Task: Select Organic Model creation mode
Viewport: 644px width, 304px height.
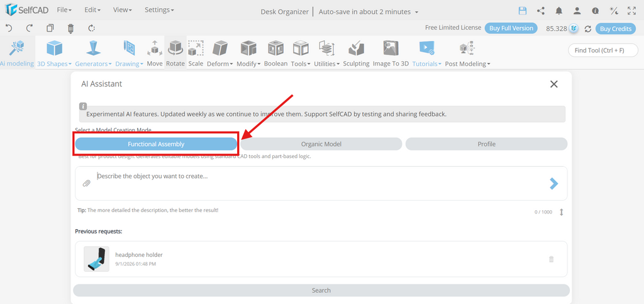Action: (321, 144)
